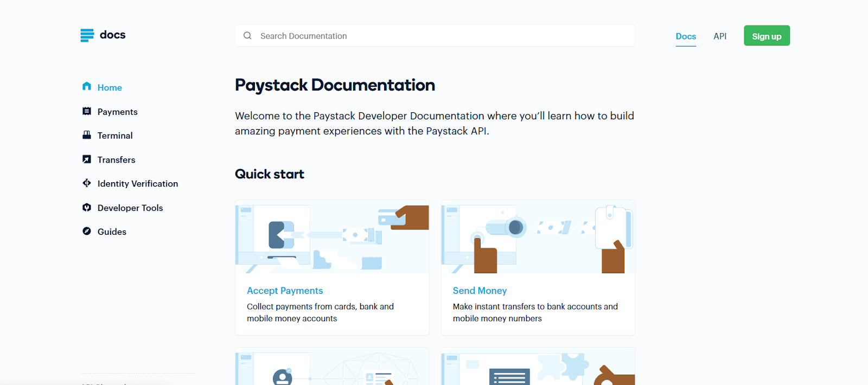
Task: Click the Guides compass icon in sidebar
Action: coord(87,232)
